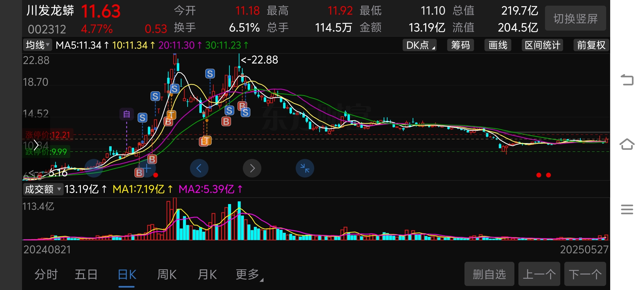Viewport: 644px width, 290px height.
Task: Tap 前复权 adjustment option
Action: click(591, 45)
